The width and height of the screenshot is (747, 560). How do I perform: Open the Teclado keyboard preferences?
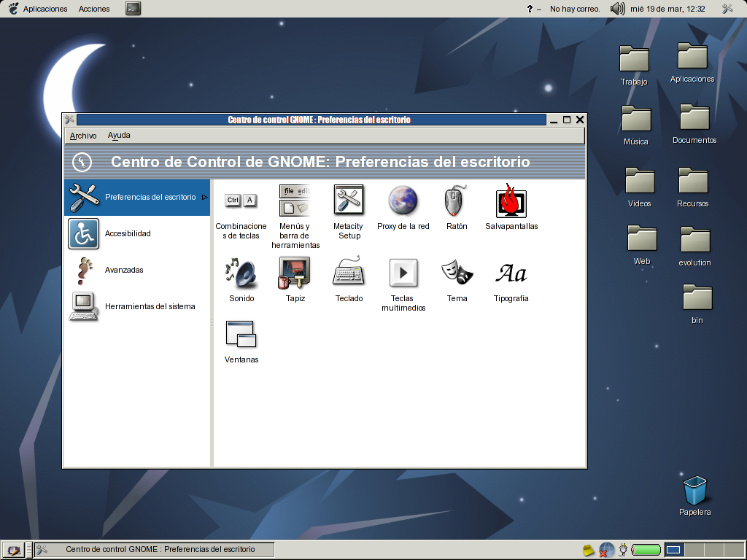tap(349, 273)
